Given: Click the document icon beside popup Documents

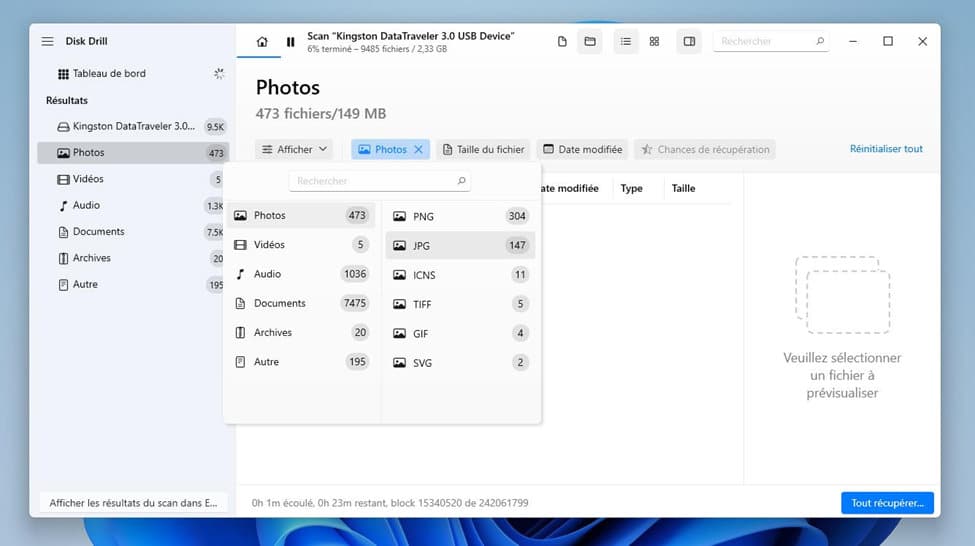Looking at the screenshot, I should (240, 303).
